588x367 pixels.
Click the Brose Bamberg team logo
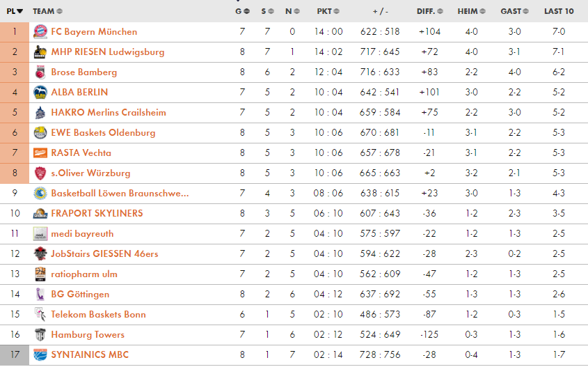pyautogui.click(x=40, y=72)
